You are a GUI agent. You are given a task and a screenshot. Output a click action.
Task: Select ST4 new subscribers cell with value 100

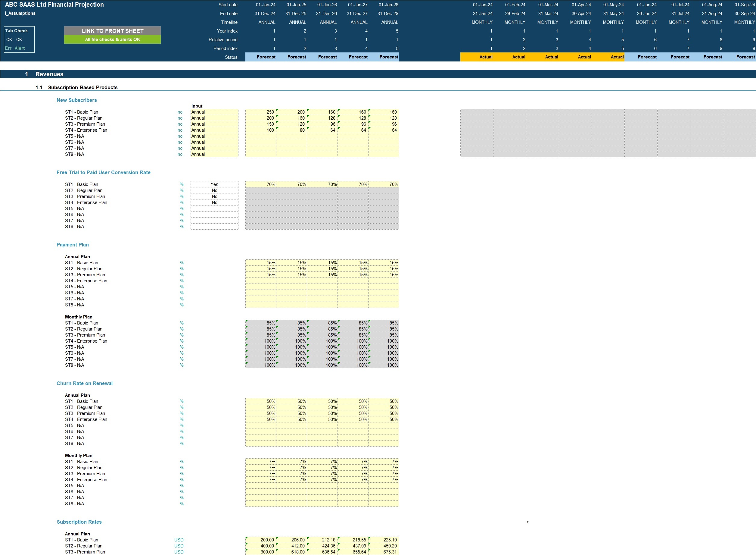(261, 130)
